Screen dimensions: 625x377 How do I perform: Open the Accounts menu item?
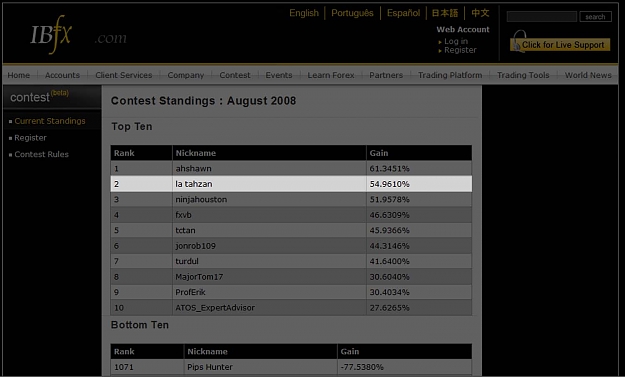point(62,75)
